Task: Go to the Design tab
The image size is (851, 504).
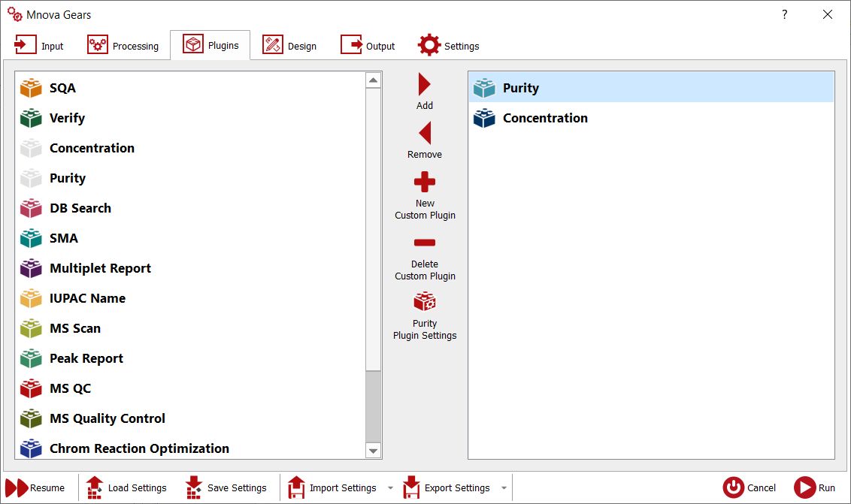Action: click(289, 46)
